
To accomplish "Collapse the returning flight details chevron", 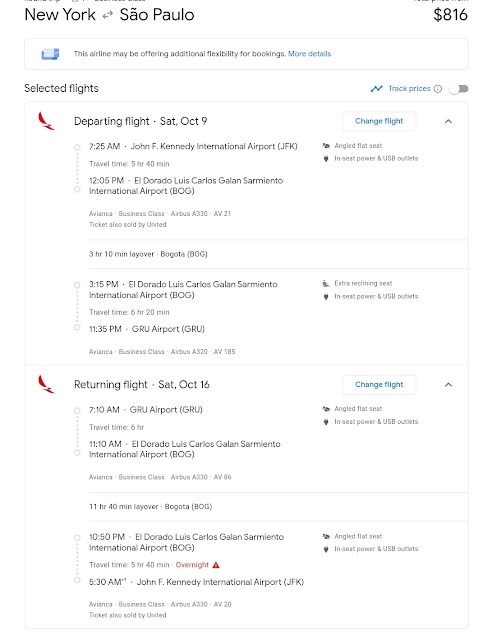I will (448, 384).
